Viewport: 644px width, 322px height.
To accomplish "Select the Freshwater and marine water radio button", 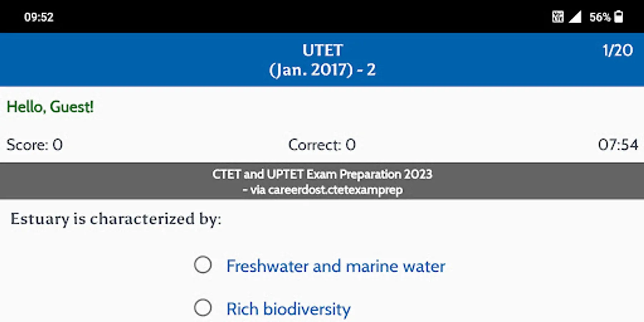I will [x=203, y=265].
